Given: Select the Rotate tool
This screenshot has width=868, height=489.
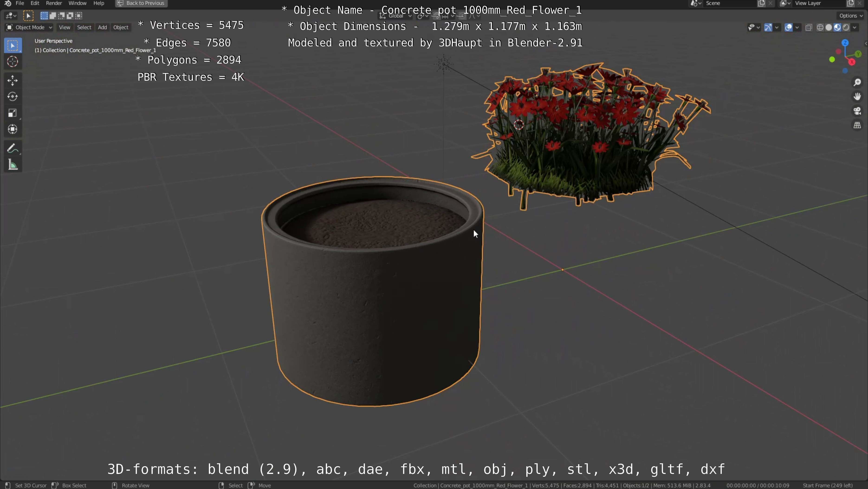Looking at the screenshot, I should [13, 97].
